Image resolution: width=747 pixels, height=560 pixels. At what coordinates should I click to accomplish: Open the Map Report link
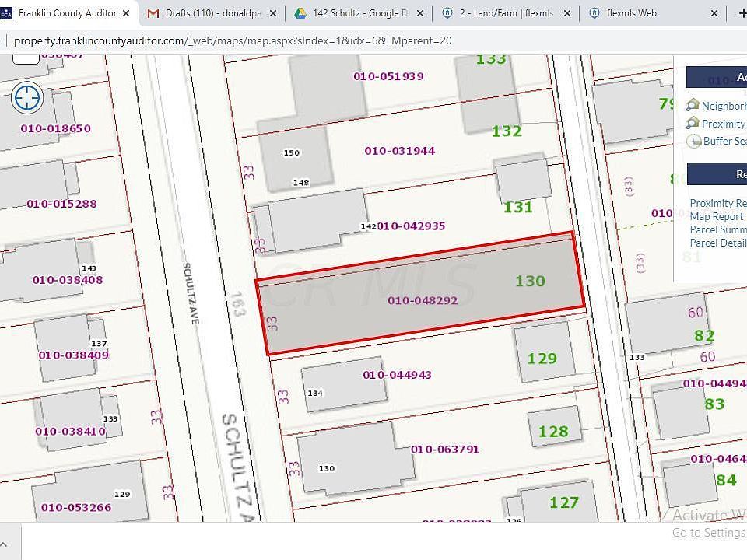tap(717, 216)
